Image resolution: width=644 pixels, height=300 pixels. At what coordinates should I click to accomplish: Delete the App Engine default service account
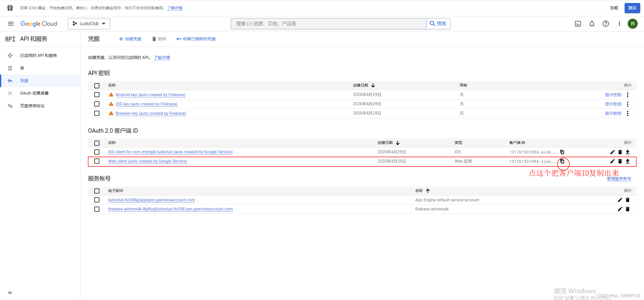628,200
